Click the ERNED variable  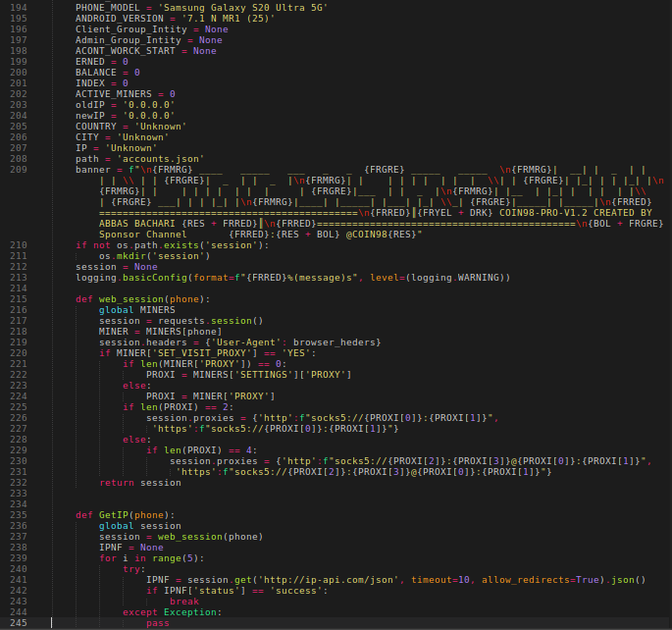[90, 62]
